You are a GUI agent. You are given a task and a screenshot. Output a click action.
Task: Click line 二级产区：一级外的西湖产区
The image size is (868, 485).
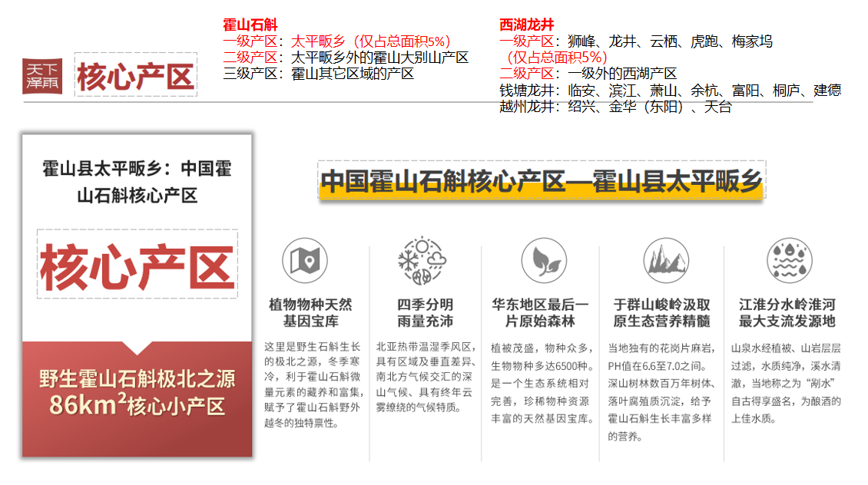(x=588, y=74)
